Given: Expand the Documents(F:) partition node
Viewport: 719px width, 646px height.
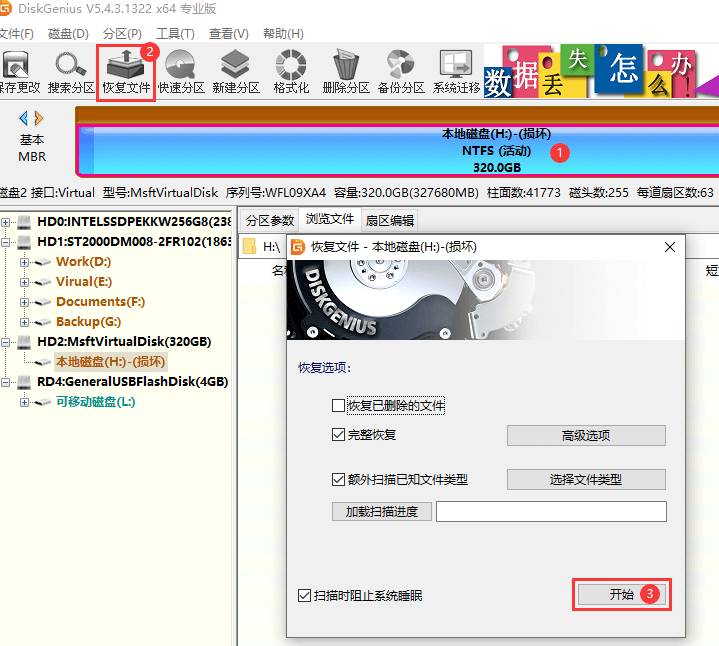Looking at the screenshot, I should pos(24,302).
